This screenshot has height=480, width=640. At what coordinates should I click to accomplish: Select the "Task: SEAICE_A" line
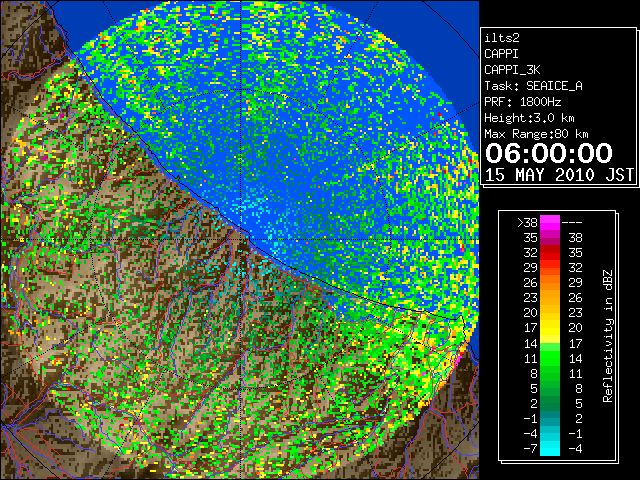click(533, 86)
